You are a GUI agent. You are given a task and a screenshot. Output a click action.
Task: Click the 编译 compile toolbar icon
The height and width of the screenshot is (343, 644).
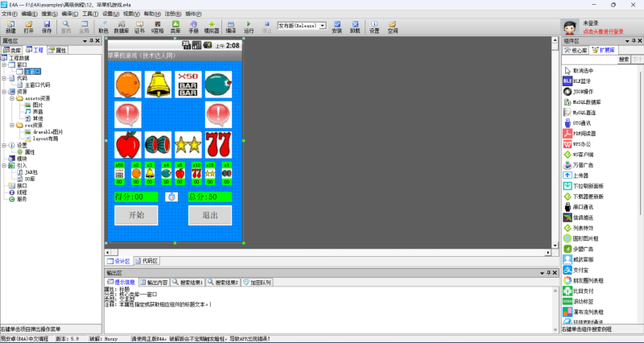point(231,27)
